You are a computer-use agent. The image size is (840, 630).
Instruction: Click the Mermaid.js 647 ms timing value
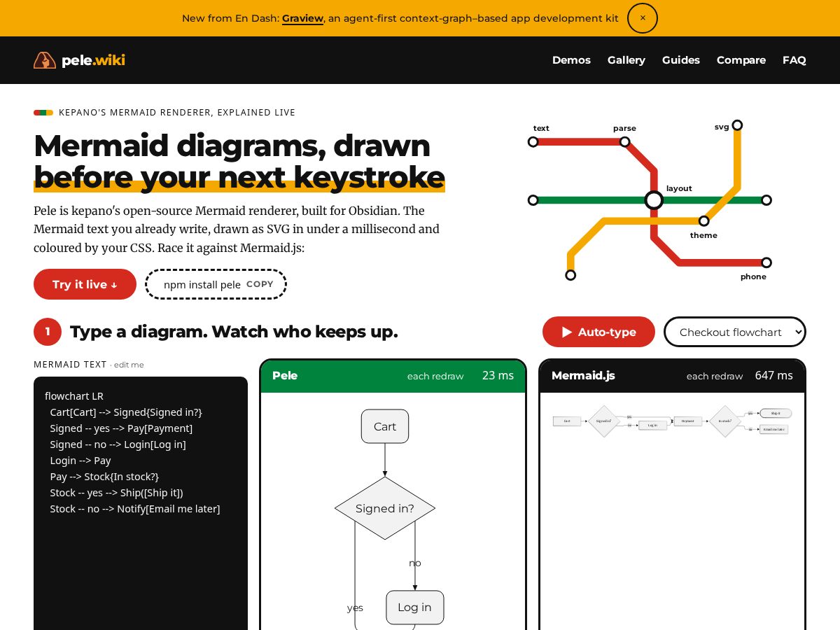tap(773, 376)
